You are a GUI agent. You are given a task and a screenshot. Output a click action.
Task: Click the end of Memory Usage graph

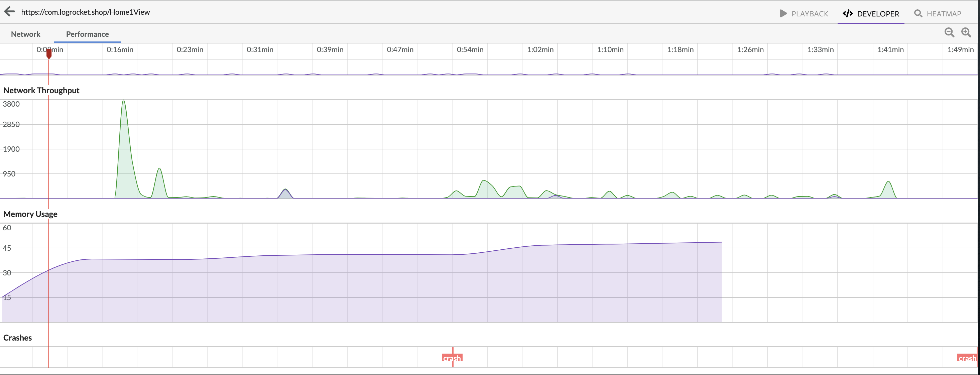tap(721, 242)
